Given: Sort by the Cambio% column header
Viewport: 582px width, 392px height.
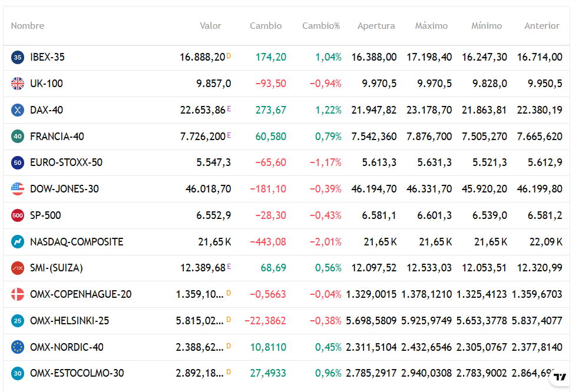Looking at the screenshot, I should coord(321,26).
